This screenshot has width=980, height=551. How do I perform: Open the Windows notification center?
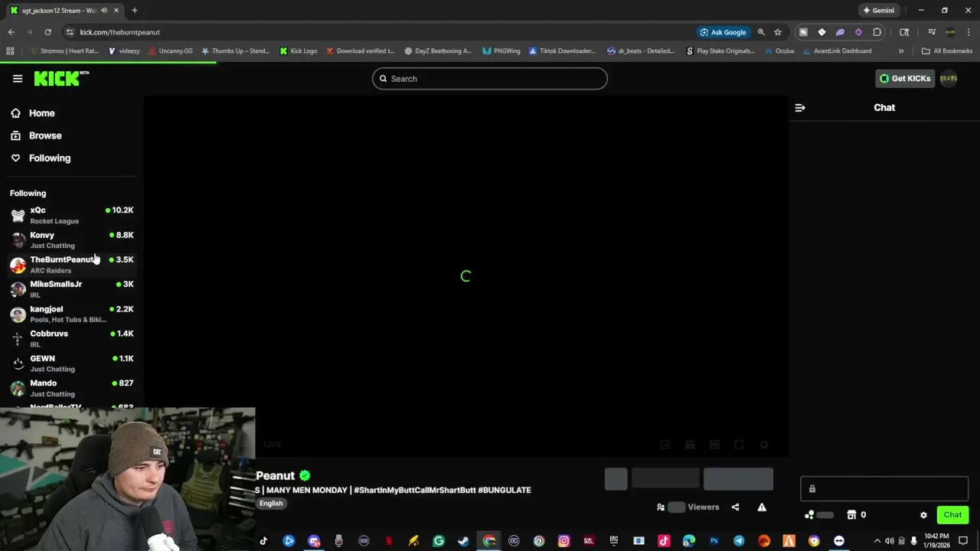pyautogui.click(x=963, y=541)
